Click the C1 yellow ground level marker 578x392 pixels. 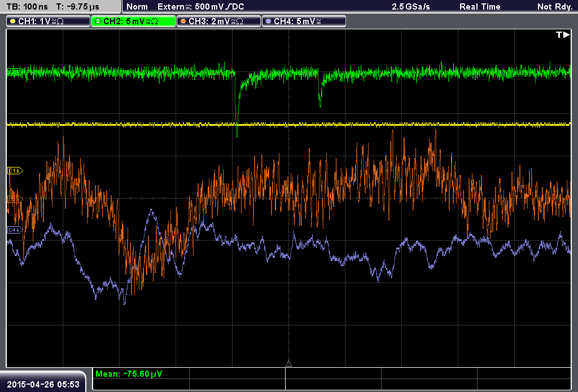(x=15, y=170)
